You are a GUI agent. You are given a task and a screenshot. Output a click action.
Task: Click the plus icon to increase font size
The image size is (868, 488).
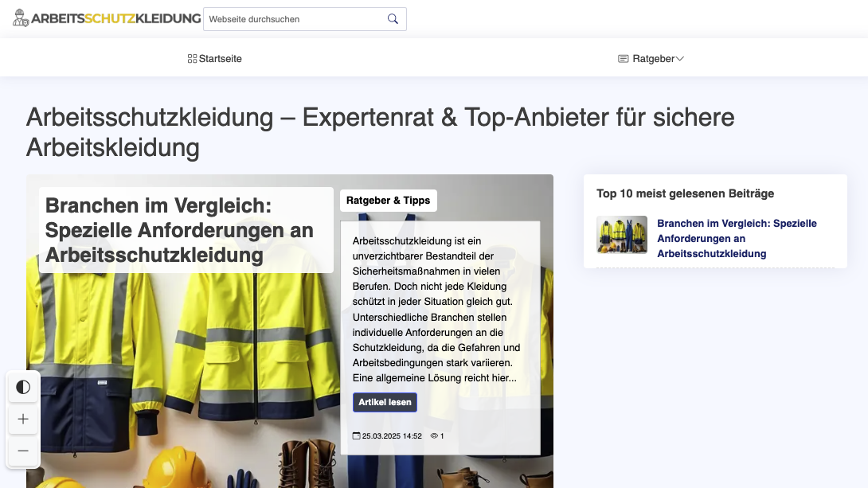pos(23,419)
